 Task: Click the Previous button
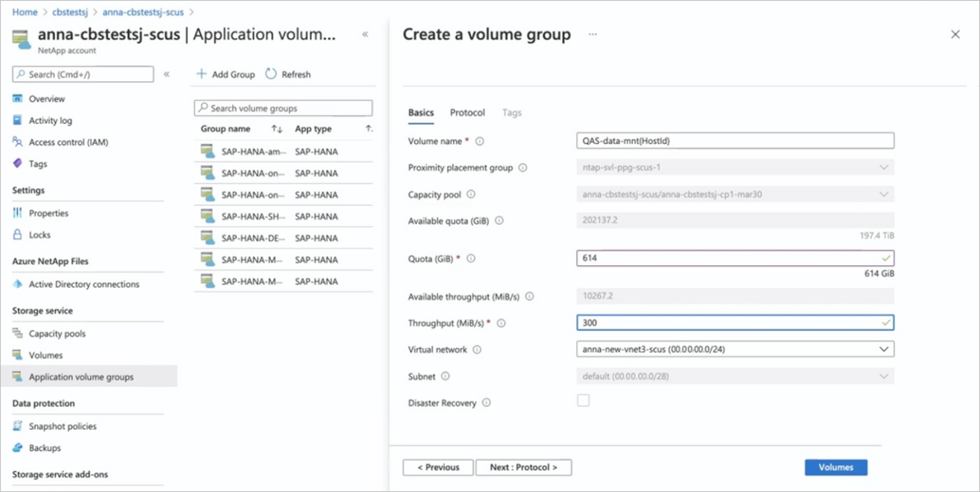pyautogui.click(x=438, y=467)
